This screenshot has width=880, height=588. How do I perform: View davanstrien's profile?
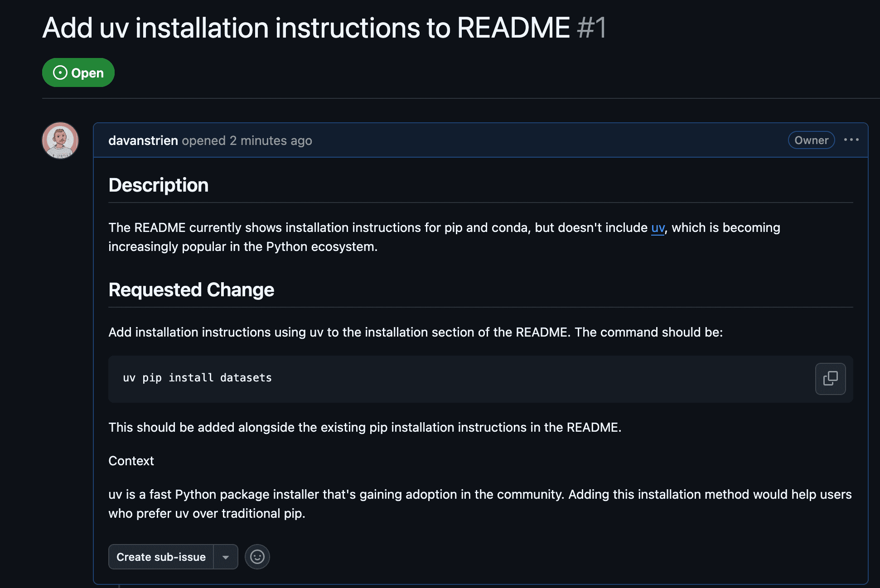(x=143, y=140)
